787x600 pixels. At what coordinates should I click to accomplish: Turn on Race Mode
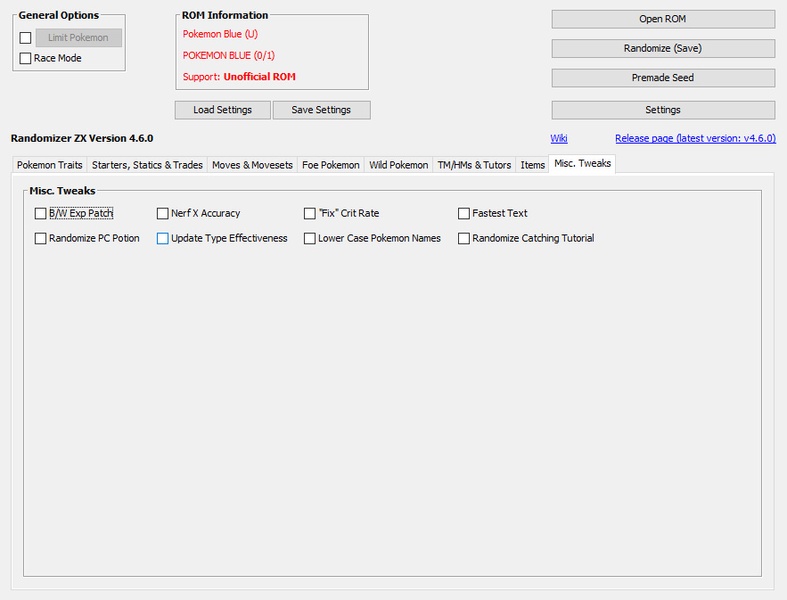coord(25,58)
